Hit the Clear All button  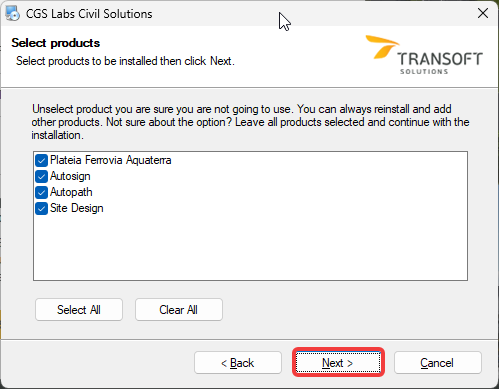point(179,310)
